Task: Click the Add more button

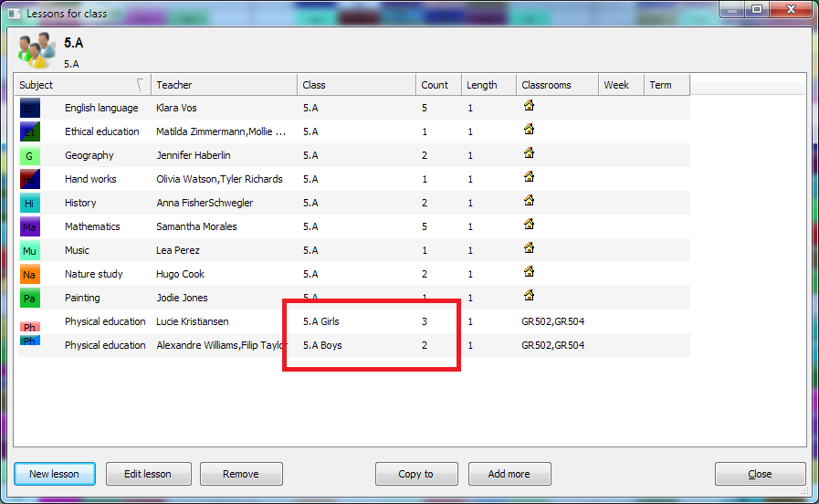Action: click(x=509, y=474)
